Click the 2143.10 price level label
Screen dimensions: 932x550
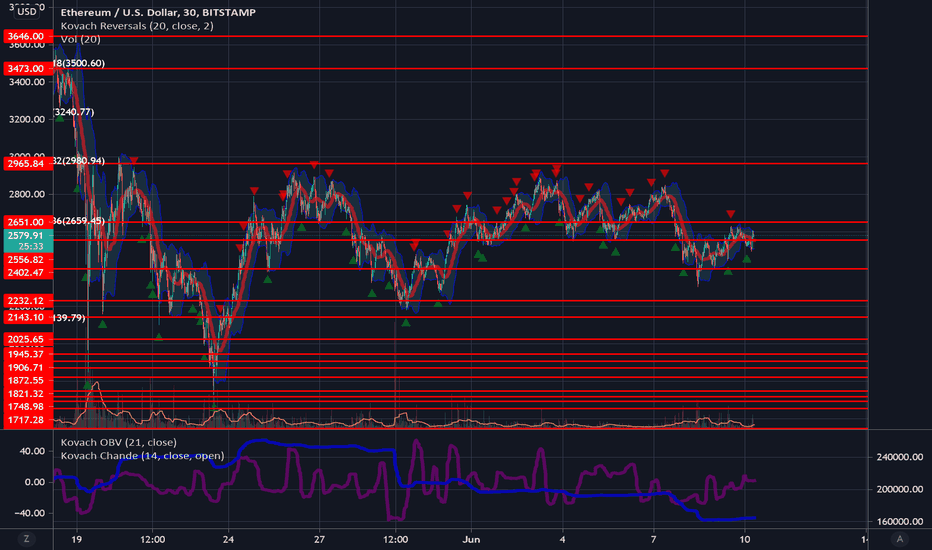[28, 317]
